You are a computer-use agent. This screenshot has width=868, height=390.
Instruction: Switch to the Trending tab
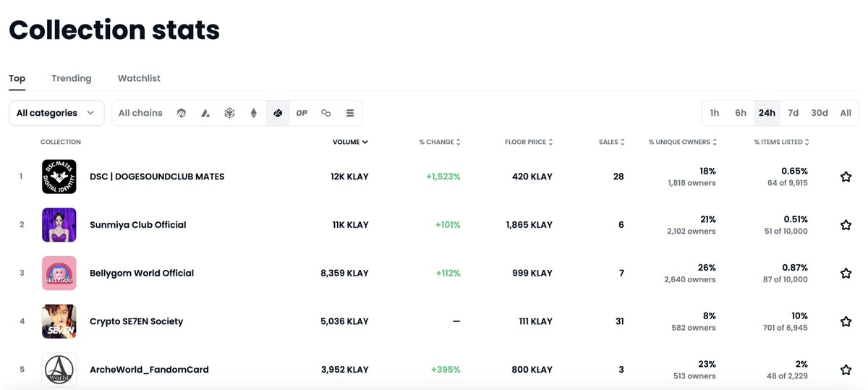72,78
